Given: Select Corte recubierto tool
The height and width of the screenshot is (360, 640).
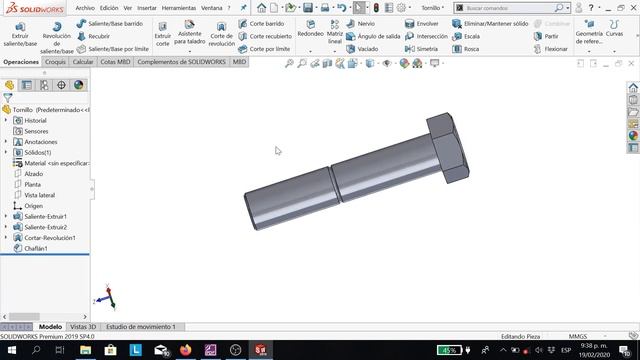Looking at the screenshot, I should (x=265, y=36).
